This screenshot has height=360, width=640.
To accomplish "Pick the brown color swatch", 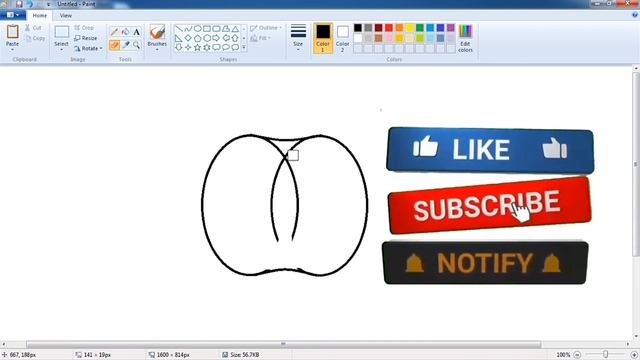I will (379, 38).
